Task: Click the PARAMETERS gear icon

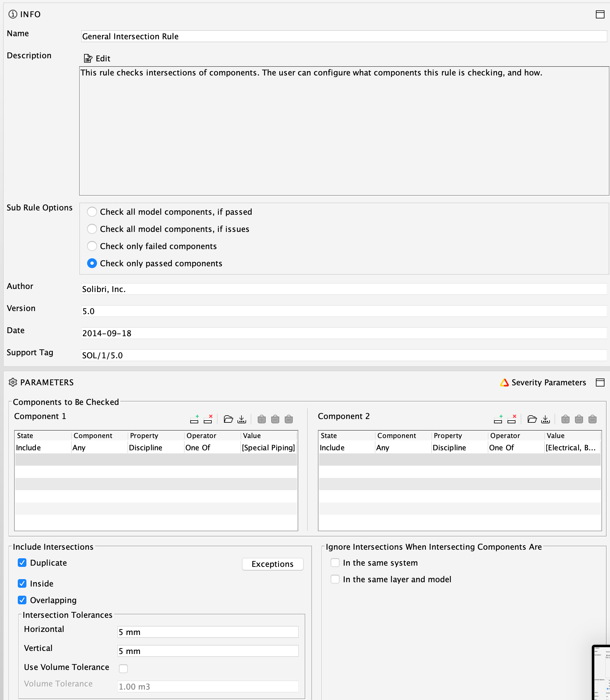Action: pyautogui.click(x=13, y=382)
